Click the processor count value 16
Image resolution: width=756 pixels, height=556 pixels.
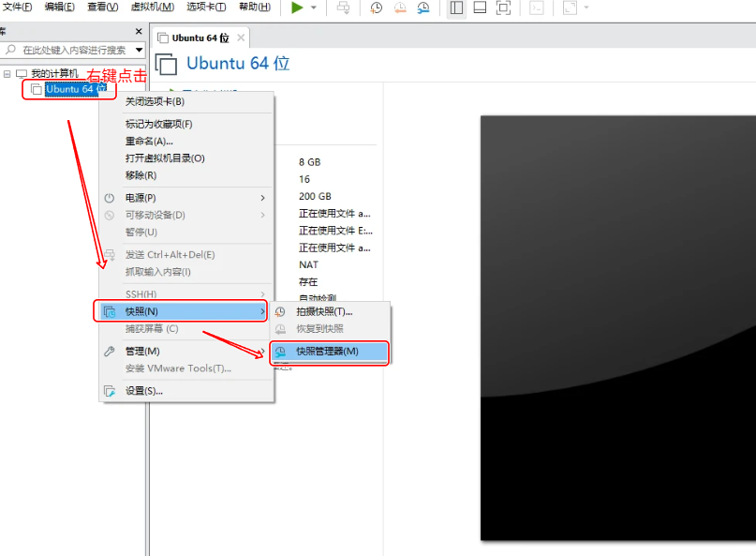point(304,179)
